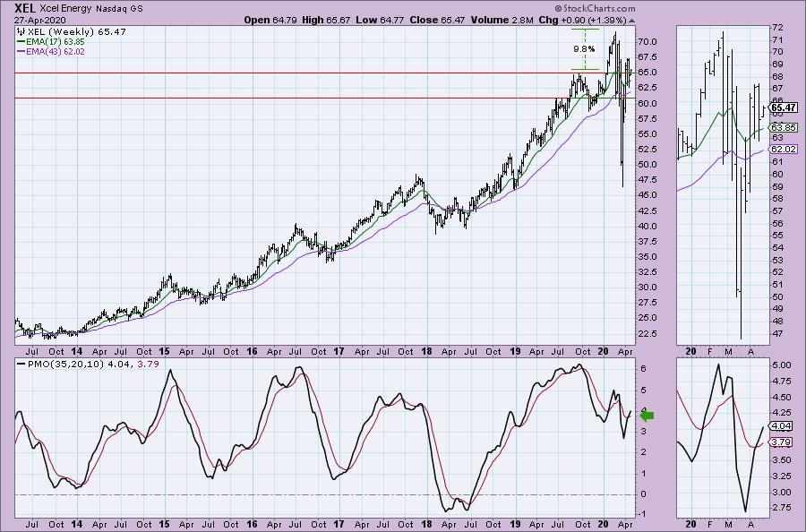Image resolution: width=806 pixels, height=532 pixels.
Task: Click the 5.00 label on PMO zoom axis
Action: (x=781, y=365)
